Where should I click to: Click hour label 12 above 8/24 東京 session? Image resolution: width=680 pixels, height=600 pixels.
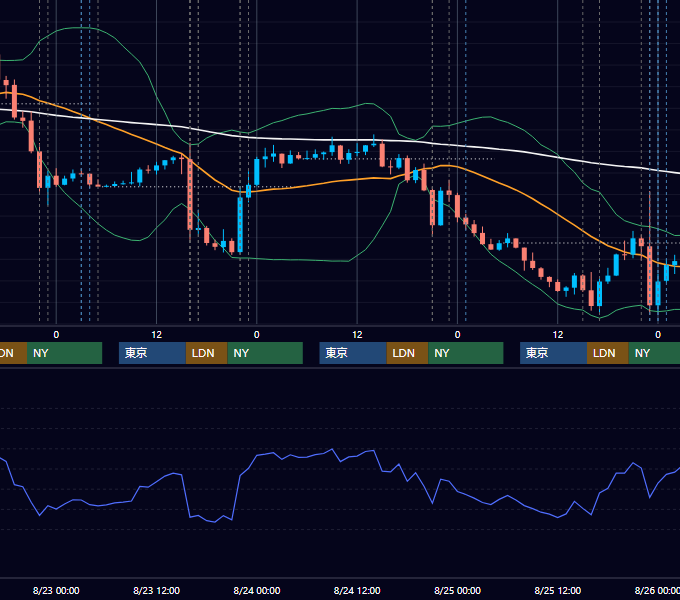pos(357,335)
